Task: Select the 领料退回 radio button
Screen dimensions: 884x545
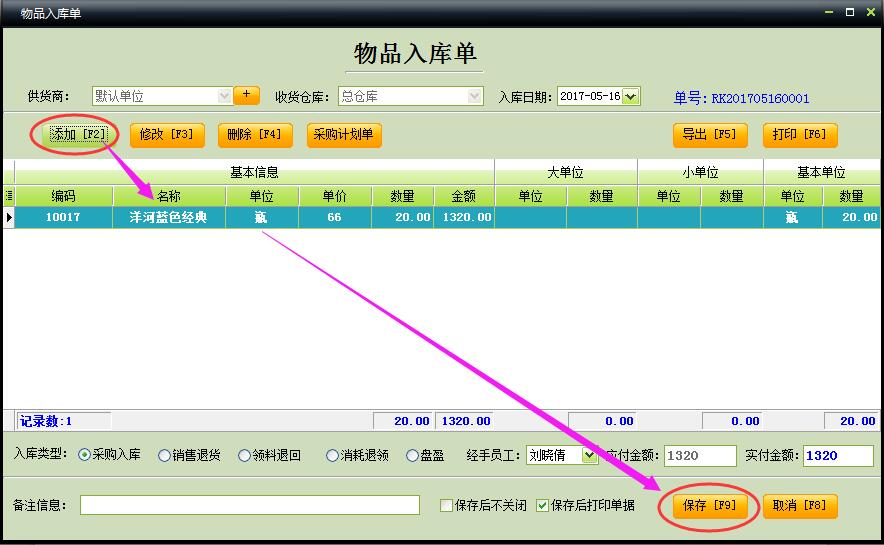Action: (x=244, y=455)
